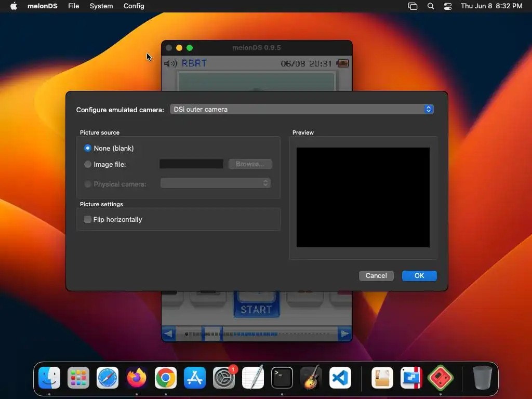
Task: Click START in the melonDS window
Action: pyautogui.click(x=256, y=309)
